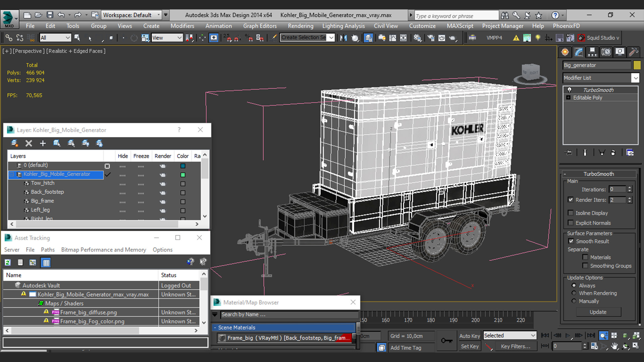Toggle Key Mode key icon in the status bar
The width and height of the screenshot is (644, 362).
tap(446, 341)
